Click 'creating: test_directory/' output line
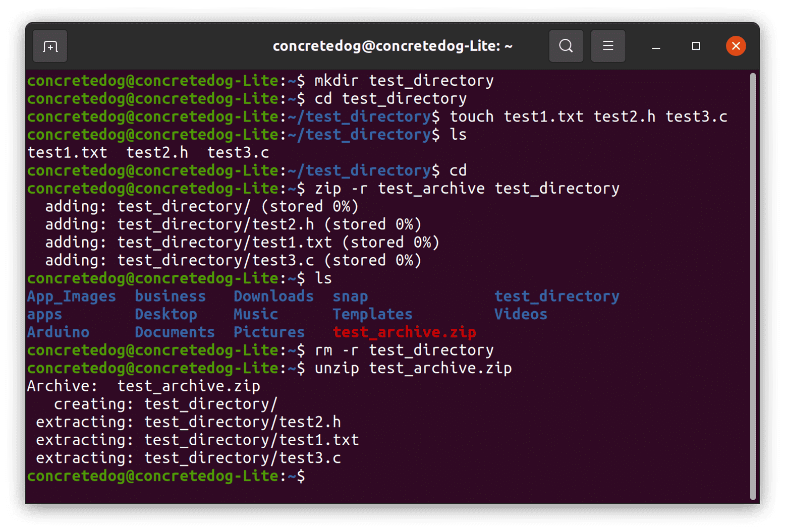This screenshot has width=785, height=532. point(166,404)
